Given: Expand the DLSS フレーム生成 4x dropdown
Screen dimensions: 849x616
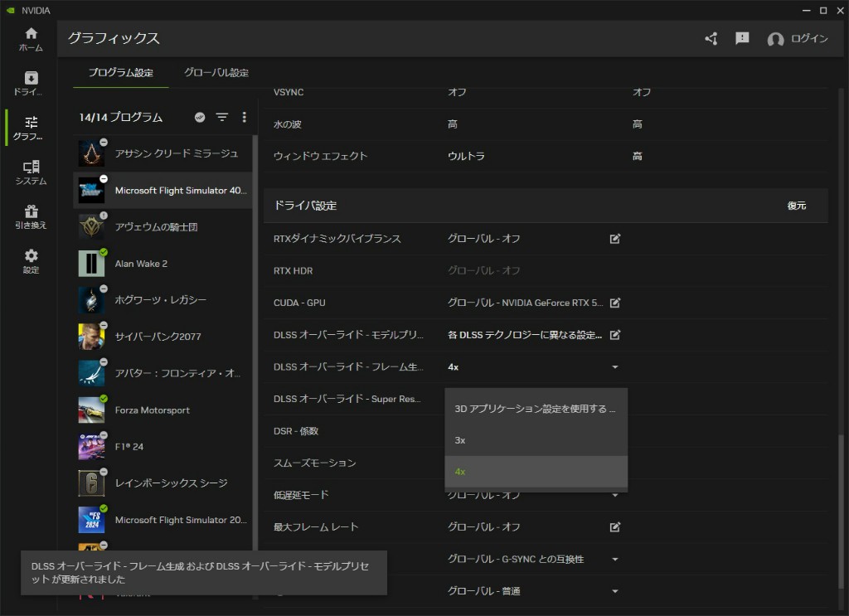Looking at the screenshot, I should (615, 366).
